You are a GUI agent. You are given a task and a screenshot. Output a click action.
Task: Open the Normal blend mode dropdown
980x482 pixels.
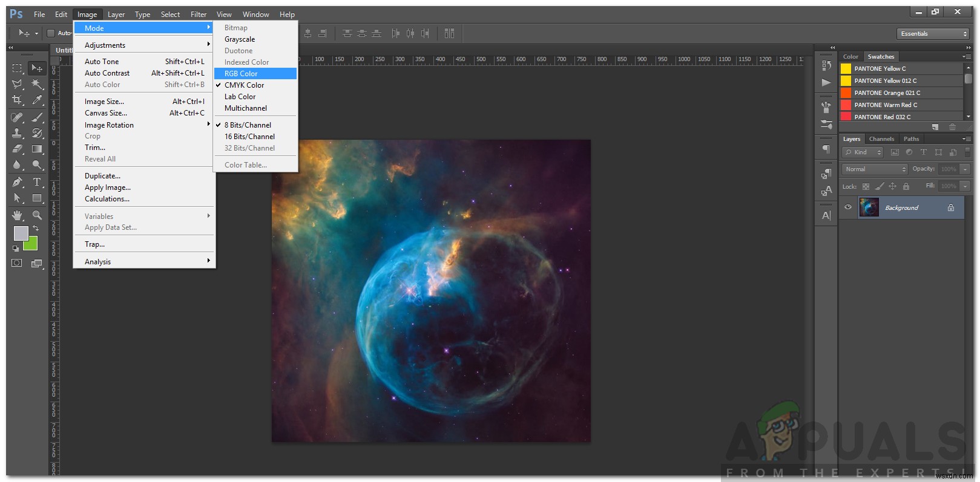pyautogui.click(x=875, y=169)
